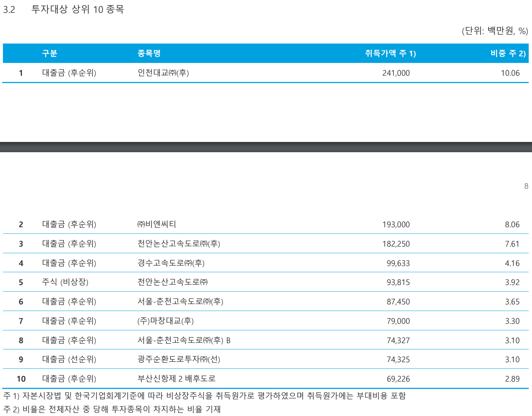532x416 pixels.
Task: Select item '서울-춘천고속도로㈜(후)' in row 6
Action: 181,301
